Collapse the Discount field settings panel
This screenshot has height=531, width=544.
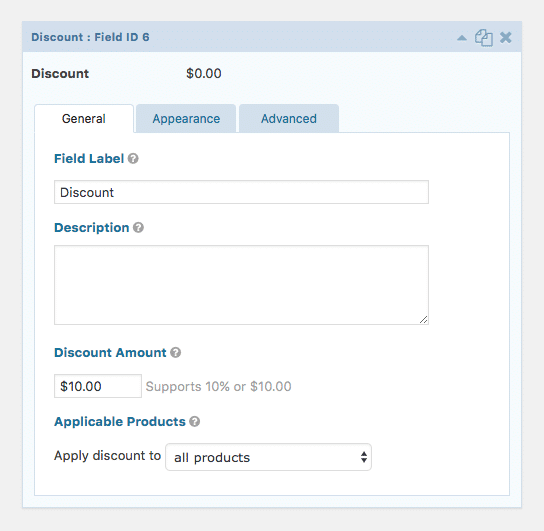click(x=462, y=38)
